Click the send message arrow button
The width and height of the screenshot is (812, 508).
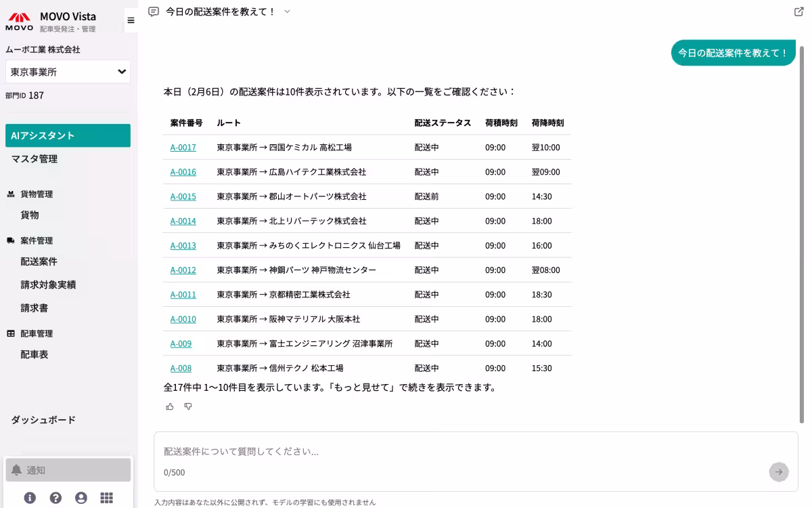(x=779, y=472)
